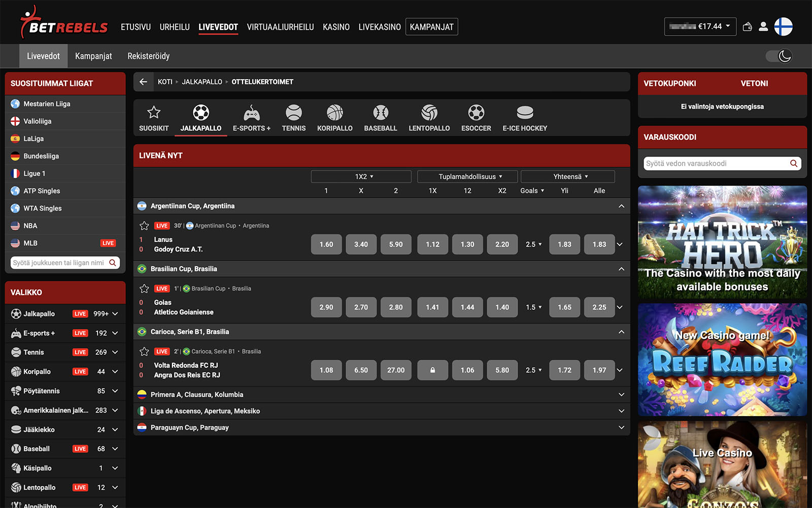Open the Reef Raider casino game banner
The width and height of the screenshot is (812, 508).
coord(722,360)
